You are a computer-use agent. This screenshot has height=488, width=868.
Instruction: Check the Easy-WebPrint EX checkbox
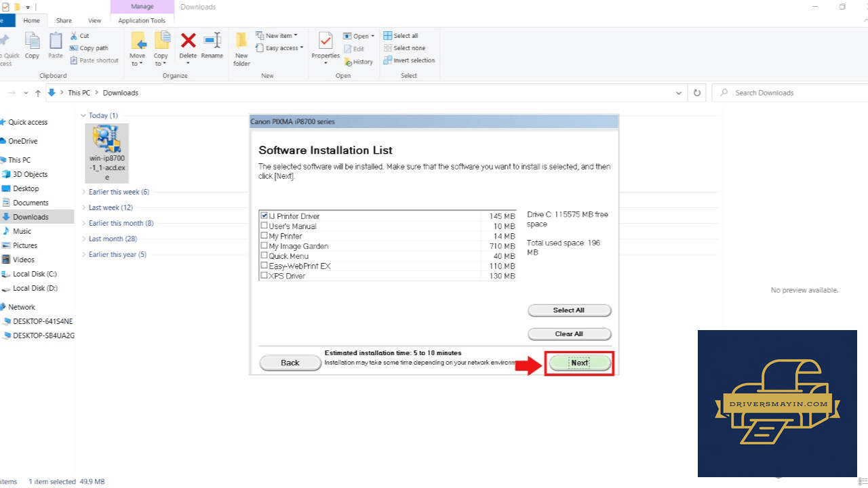pyautogui.click(x=264, y=266)
